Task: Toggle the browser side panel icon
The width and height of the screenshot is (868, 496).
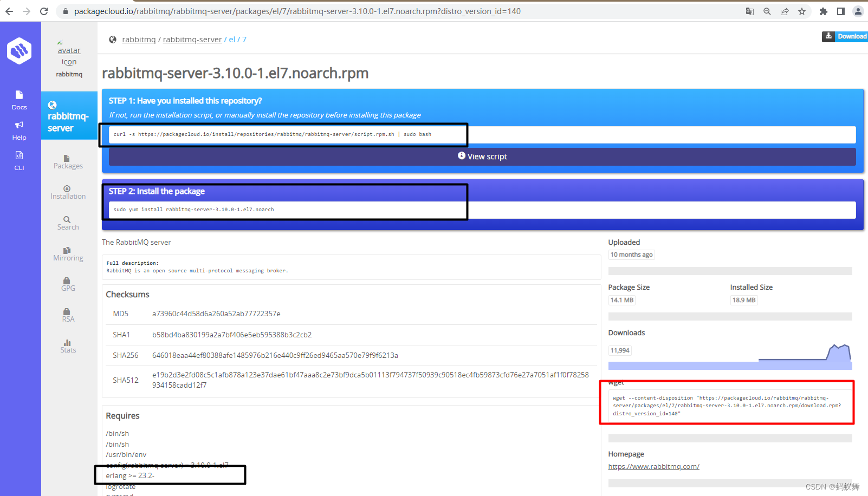Action: pos(841,11)
